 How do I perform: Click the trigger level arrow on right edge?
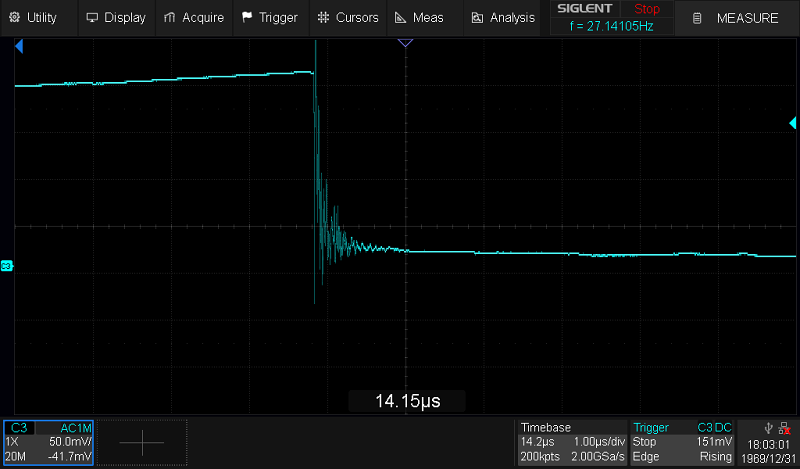click(x=793, y=122)
